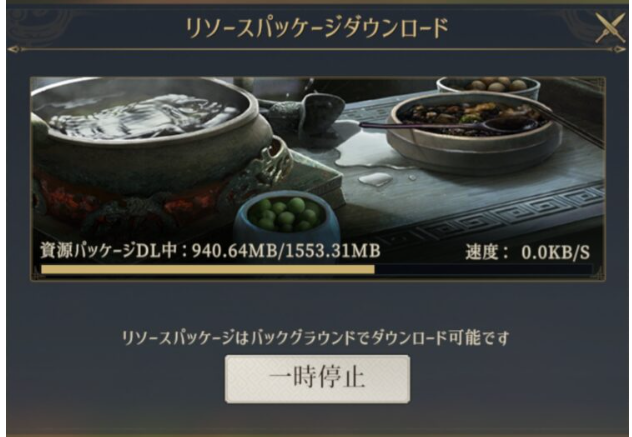Click the filled gold portion of the progress bar
Image resolution: width=632 pixels, height=437 pixels.
tap(208, 269)
